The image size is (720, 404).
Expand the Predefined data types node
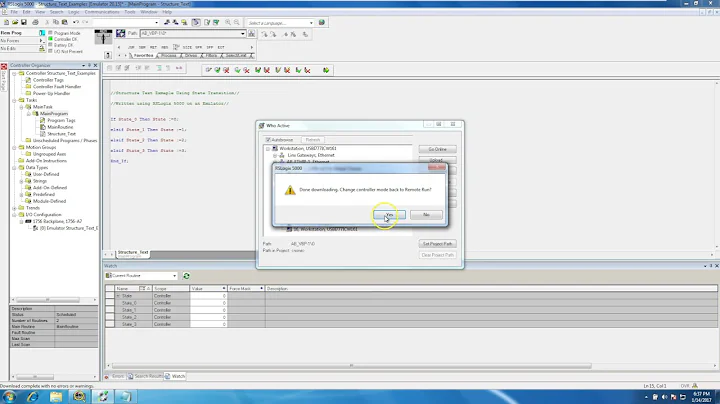21,195
